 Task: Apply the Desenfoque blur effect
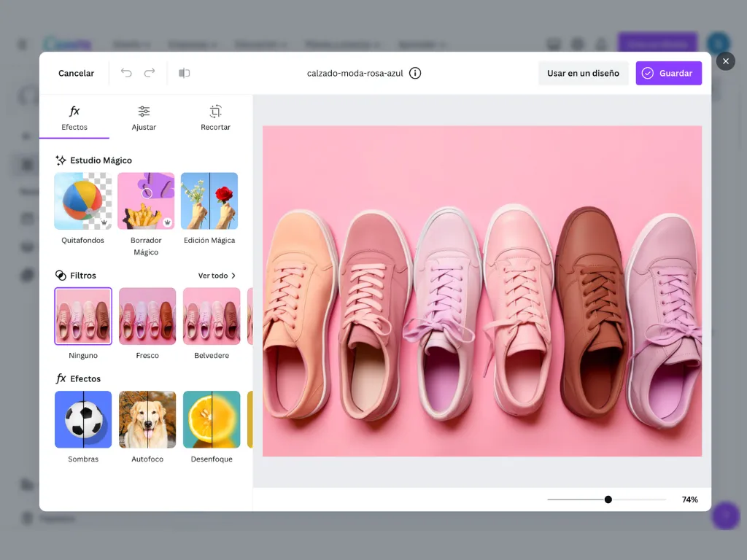(x=212, y=419)
